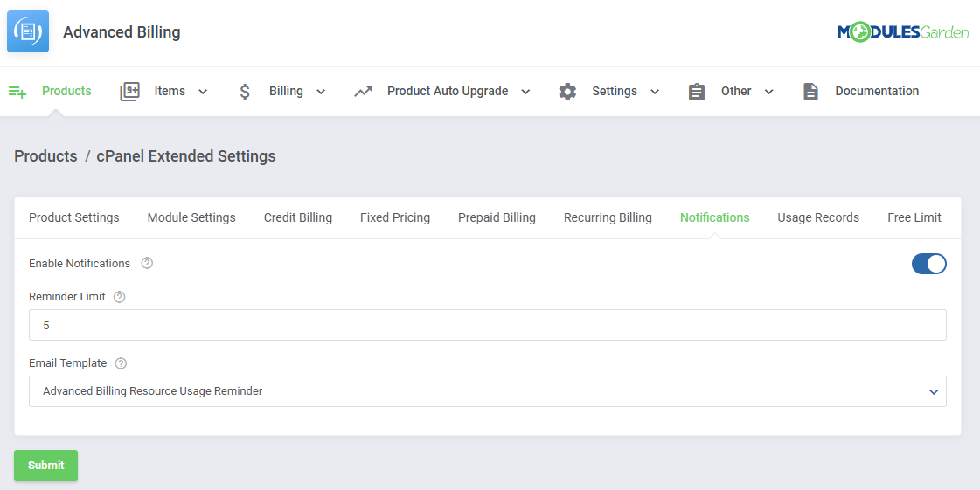Open the Products menu item

(66, 91)
